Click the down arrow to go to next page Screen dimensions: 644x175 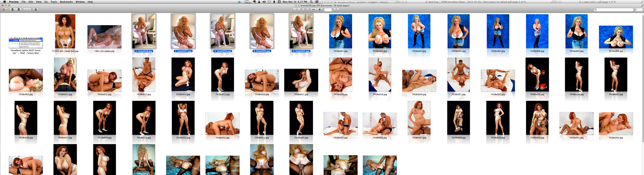click(18, 10)
